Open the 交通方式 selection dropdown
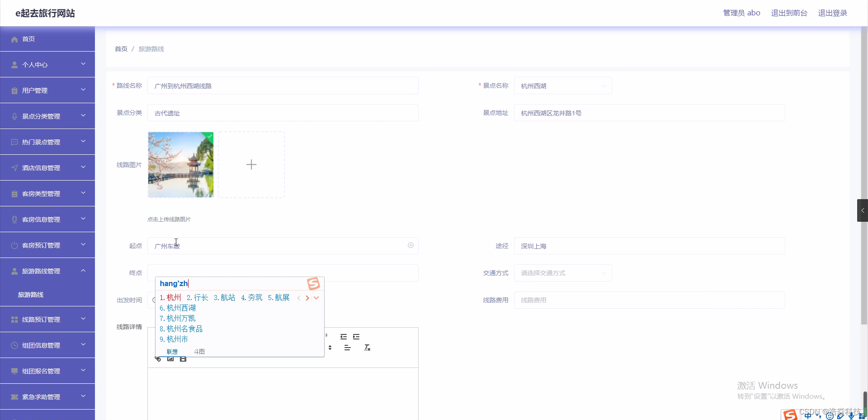The height and width of the screenshot is (420, 868). click(x=562, y=273)
